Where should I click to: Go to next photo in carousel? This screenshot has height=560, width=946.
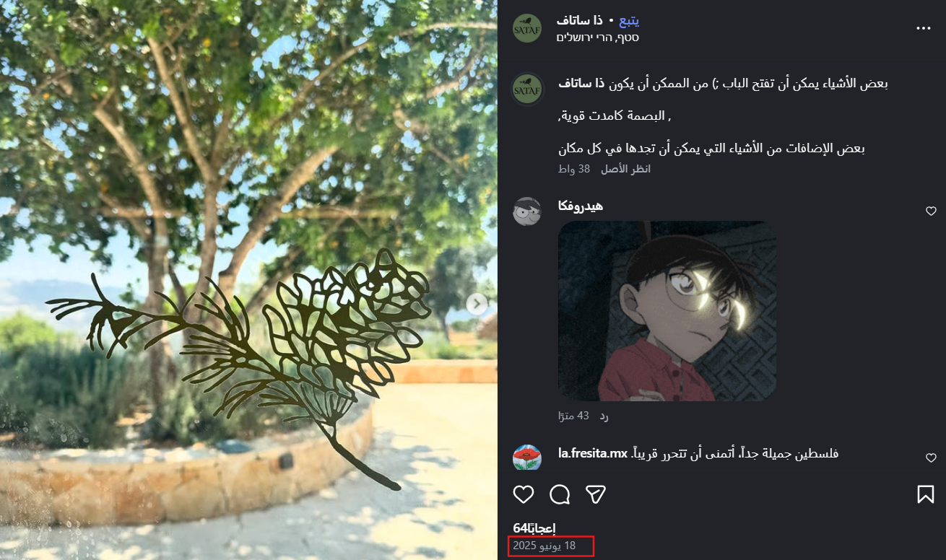(x=477, y=304)
